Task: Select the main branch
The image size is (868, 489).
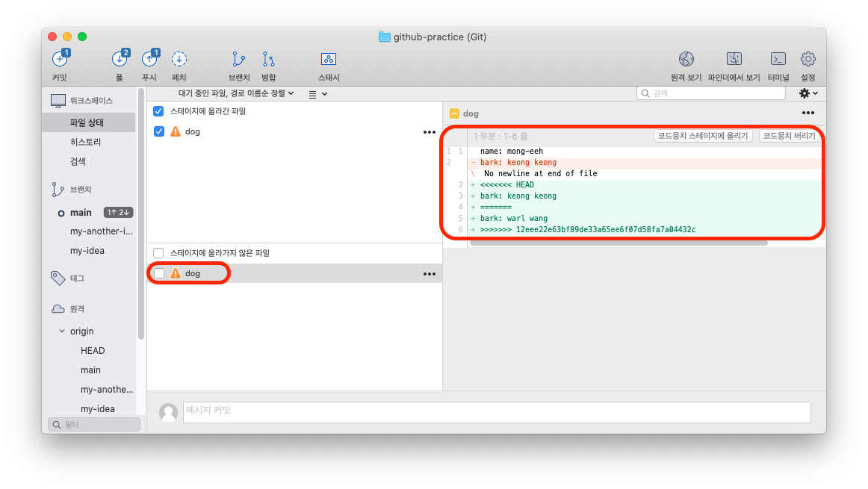Action: [x=81, y=213]
